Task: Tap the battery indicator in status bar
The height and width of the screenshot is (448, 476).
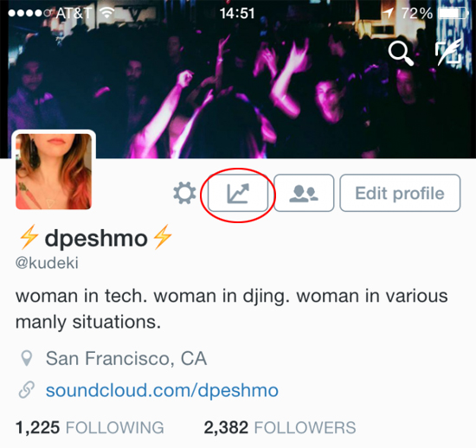Action: click(x=453, y=13)
